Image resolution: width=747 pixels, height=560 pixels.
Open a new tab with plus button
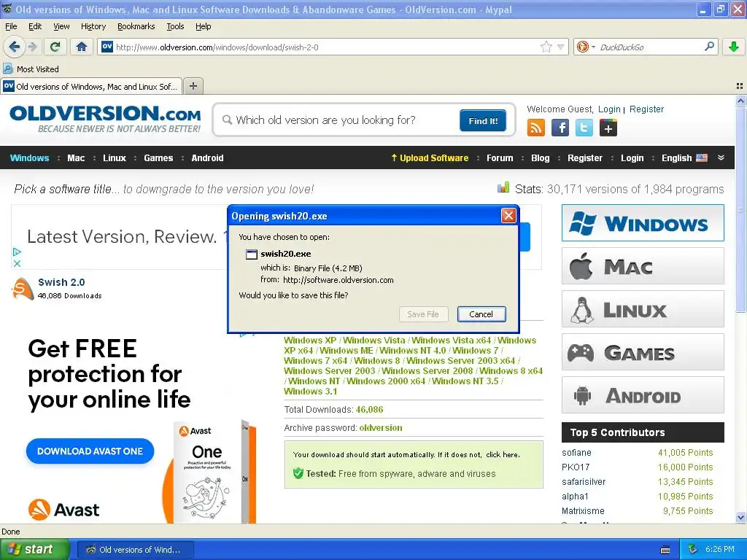pos(193,86)
